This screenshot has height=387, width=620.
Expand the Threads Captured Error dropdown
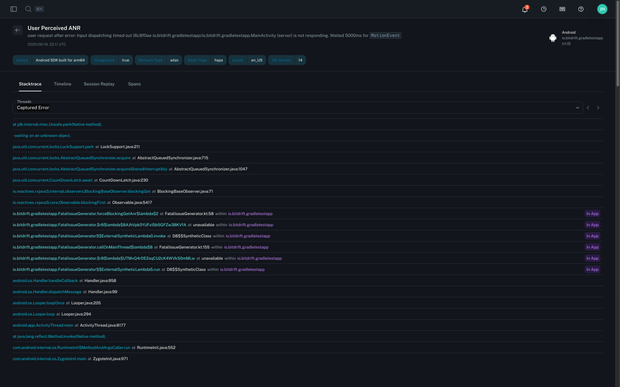tap(298, 108)
